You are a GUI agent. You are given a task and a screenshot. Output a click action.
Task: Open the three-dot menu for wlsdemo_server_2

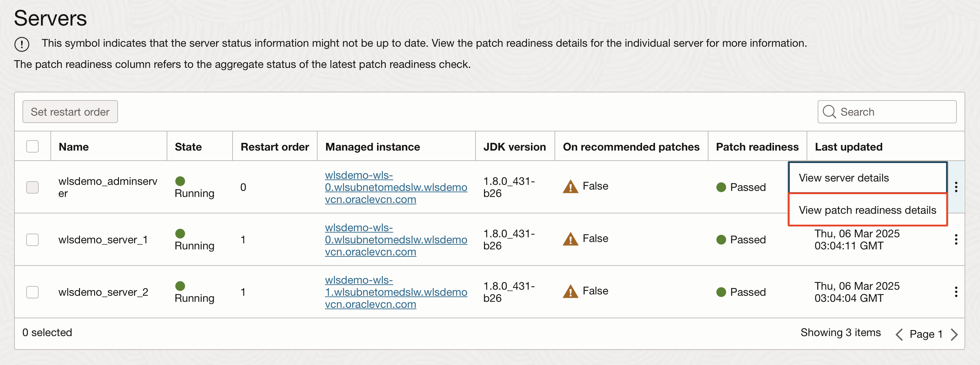tap(956, 291)
